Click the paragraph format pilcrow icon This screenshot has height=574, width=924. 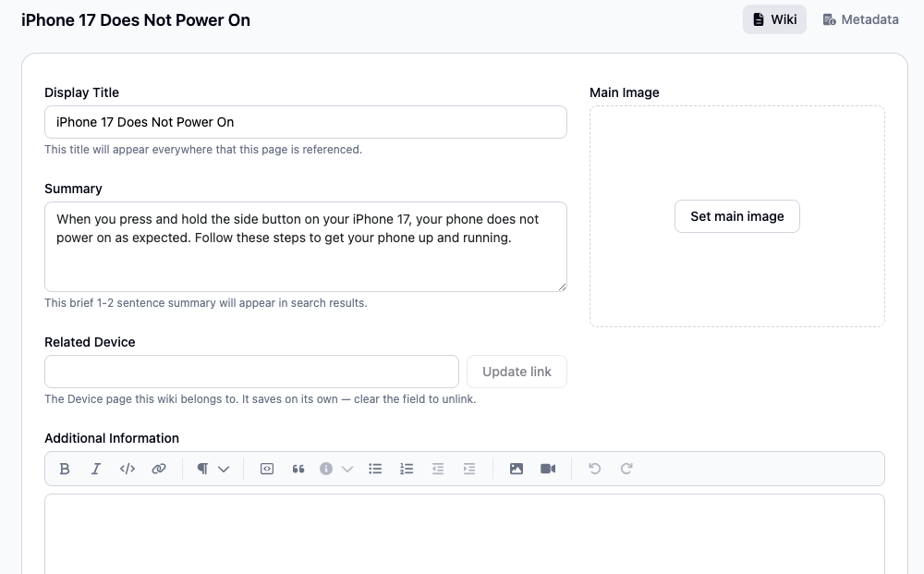point(202,469)
